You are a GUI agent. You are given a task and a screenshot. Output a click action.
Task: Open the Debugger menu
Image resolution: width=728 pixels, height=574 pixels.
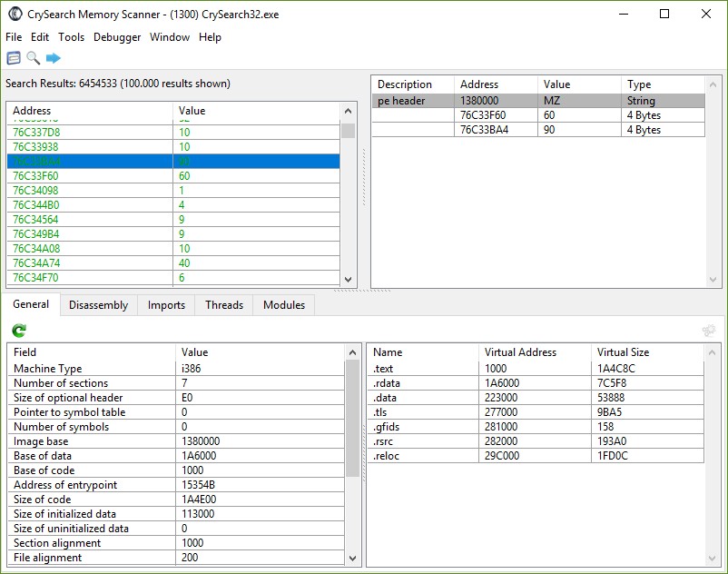(117, 37)
